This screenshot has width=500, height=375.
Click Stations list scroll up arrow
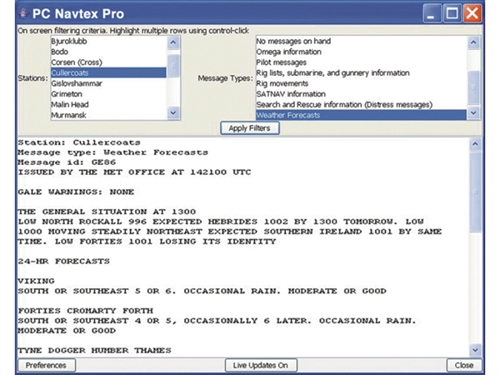173,42
